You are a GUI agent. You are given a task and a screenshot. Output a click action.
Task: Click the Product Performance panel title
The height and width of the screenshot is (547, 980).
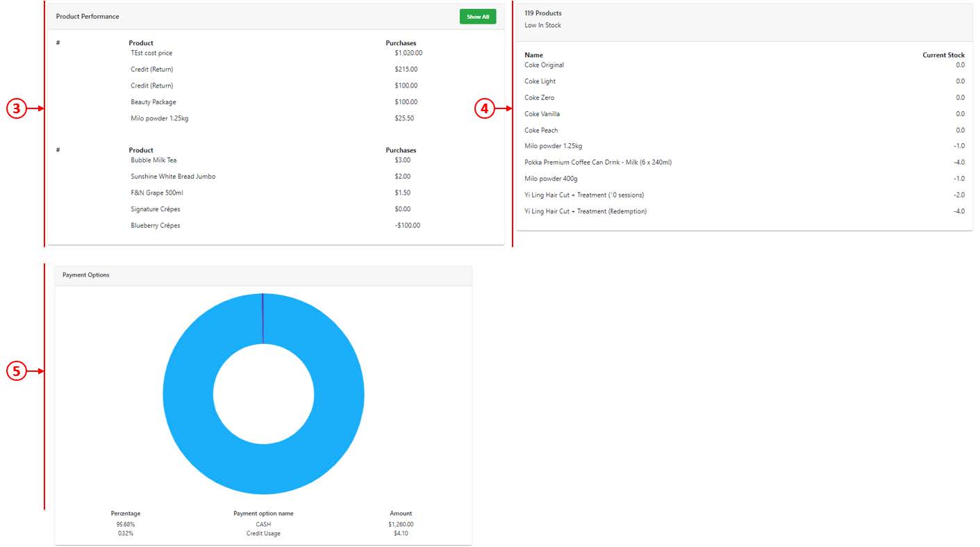[x=88, y=16]
